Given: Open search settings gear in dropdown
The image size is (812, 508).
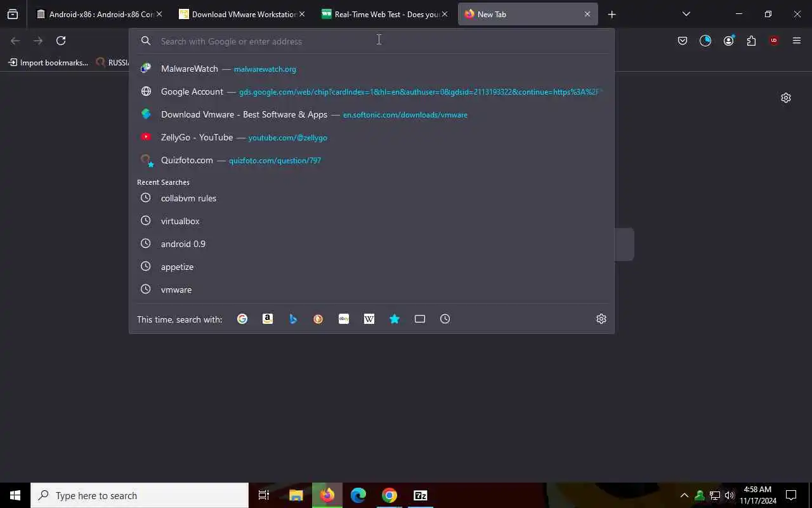Looking at the screenshot, I should click(x=601, y=319).
